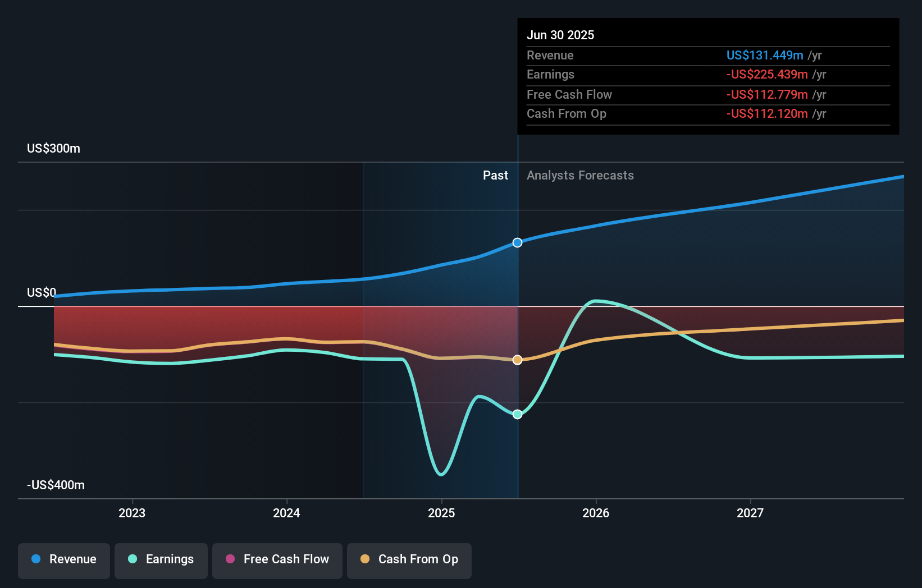Toggle Free Cash Flow series visibility
This screenshot has width=922, height=588.
coord(277,559)
